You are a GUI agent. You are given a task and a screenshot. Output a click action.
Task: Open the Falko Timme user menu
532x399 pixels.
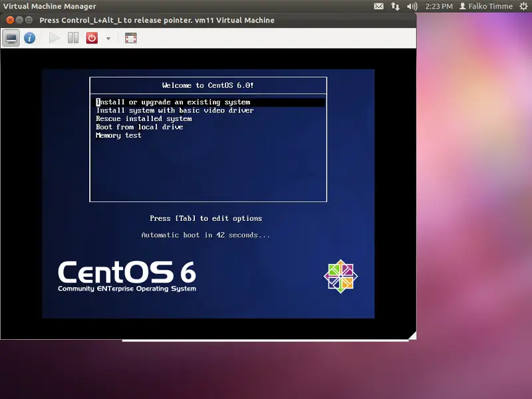click(x=486, y=6)
